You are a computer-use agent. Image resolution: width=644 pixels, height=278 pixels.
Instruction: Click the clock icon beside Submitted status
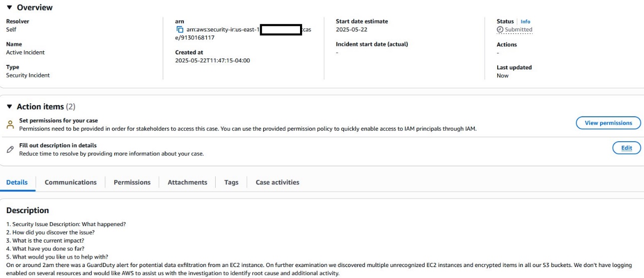coord(500,29)
